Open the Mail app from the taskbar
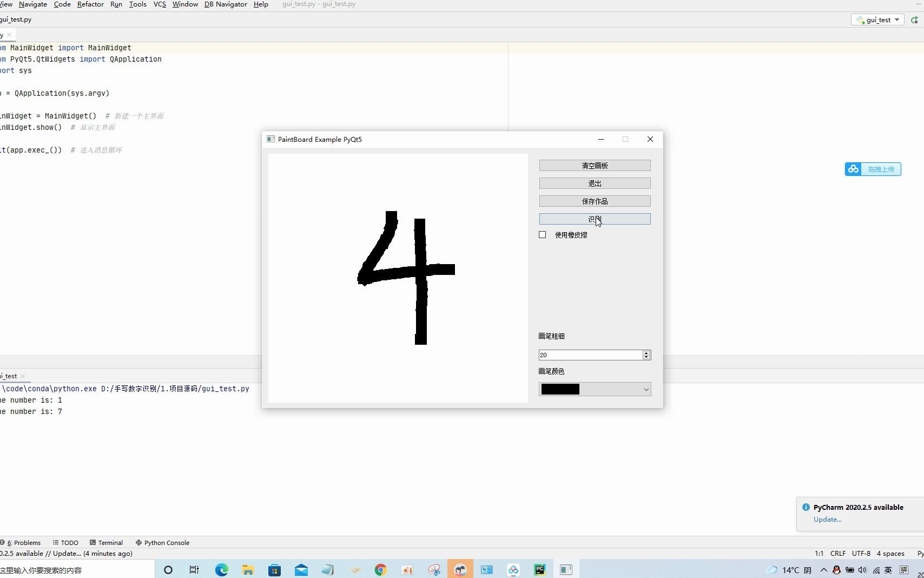The image size is (924, 578). tap(301, 570)
